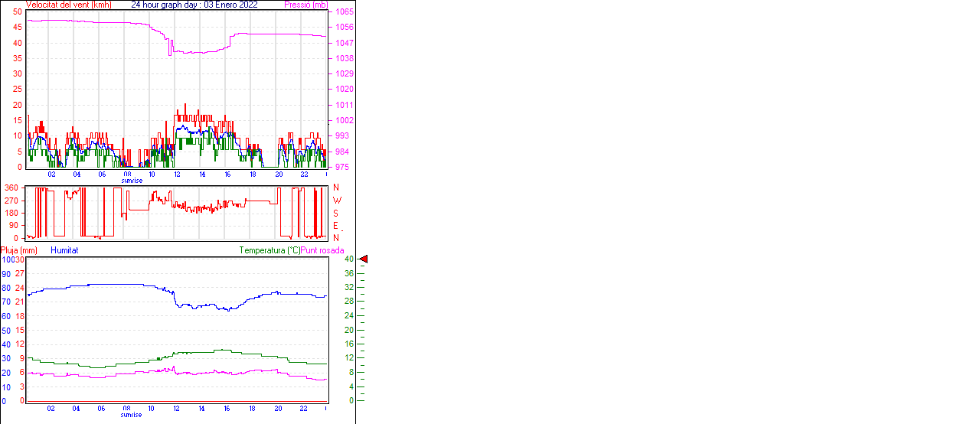Select the graph title "03 Enero 2022"
The height and width of the screenshot is (424, 980).
[231, 5]
